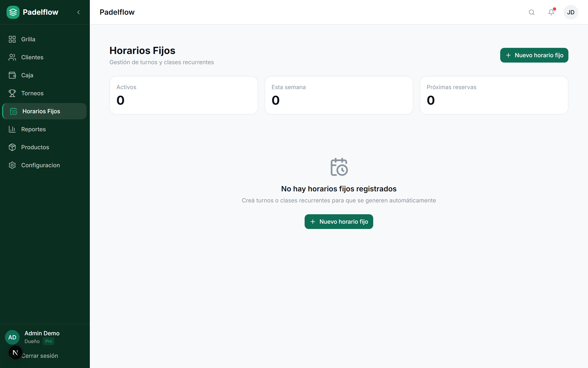Click the Configuracion gear icon

12,165
